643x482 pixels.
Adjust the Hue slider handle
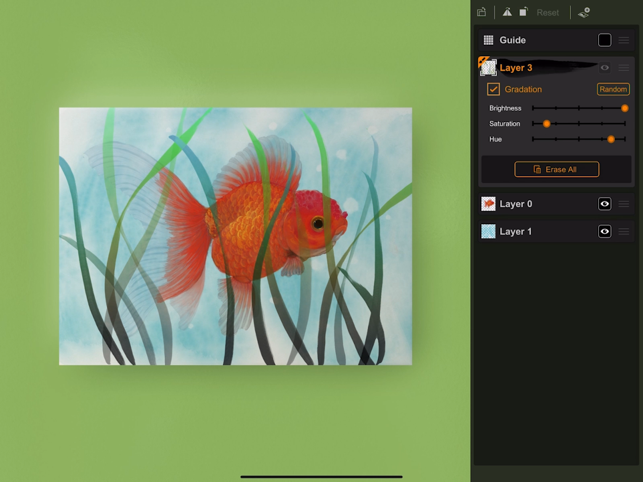tap(611, 139)
